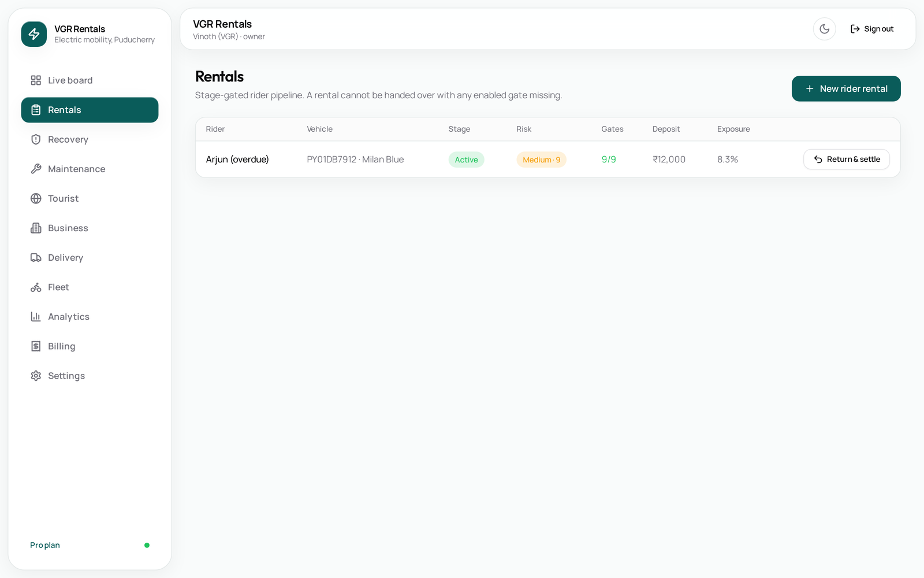Click the Settings gear icon
This screenshot has width=924, height=578.
36,376
